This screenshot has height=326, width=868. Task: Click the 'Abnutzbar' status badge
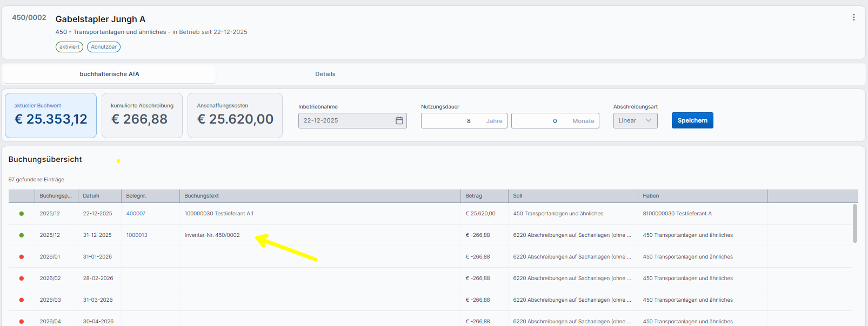(104, 47)
